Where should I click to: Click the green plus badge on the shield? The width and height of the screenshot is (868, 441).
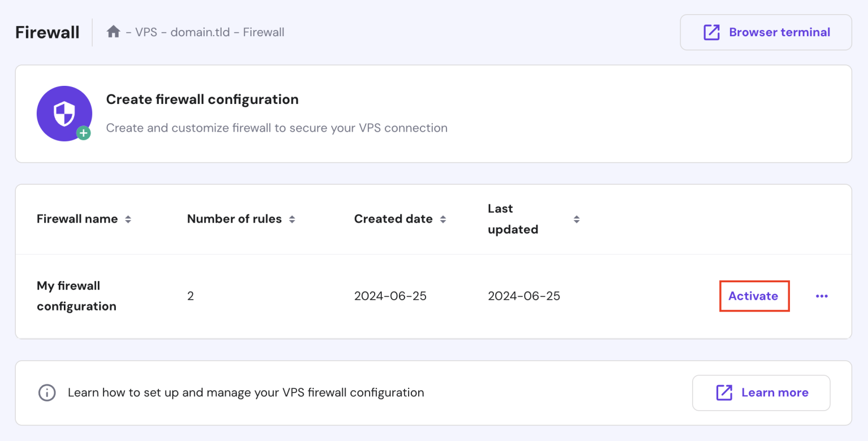tap(83, 134)
